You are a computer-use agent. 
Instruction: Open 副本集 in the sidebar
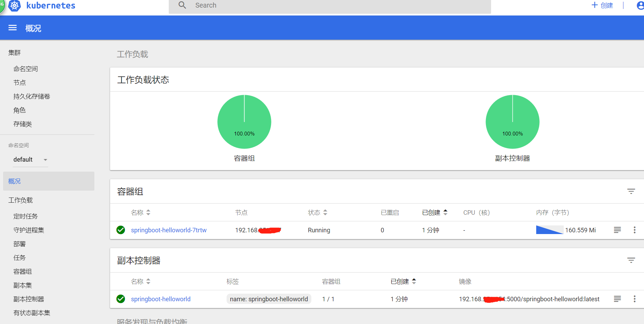23,285
